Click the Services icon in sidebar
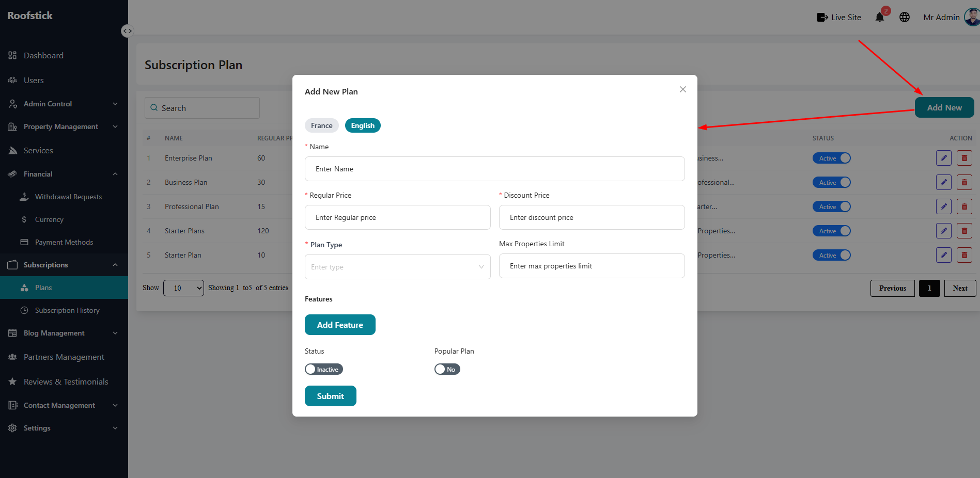The height and width of the screenshot is (478, 980). click(12, 150)
